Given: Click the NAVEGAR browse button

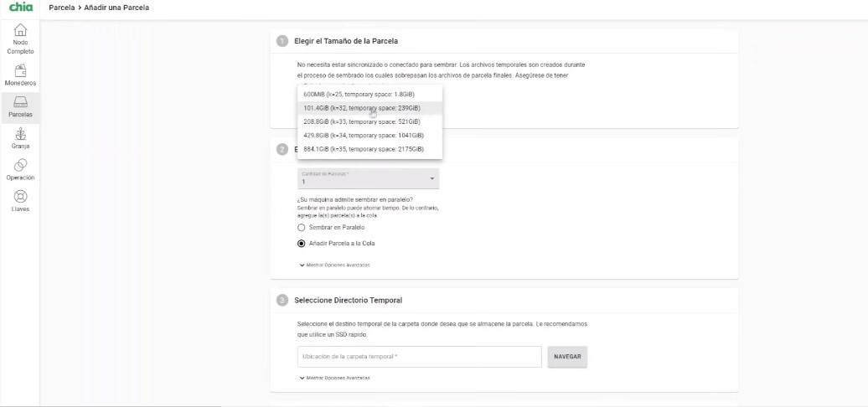Looking at the screenshot, I should (x=567, y=357).
